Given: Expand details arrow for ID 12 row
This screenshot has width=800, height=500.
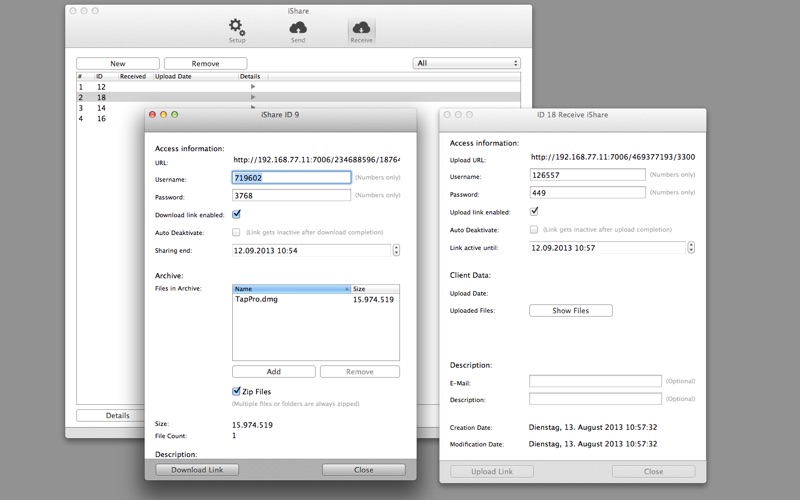Looking at the screenshot, I should (x=253, y=87).
